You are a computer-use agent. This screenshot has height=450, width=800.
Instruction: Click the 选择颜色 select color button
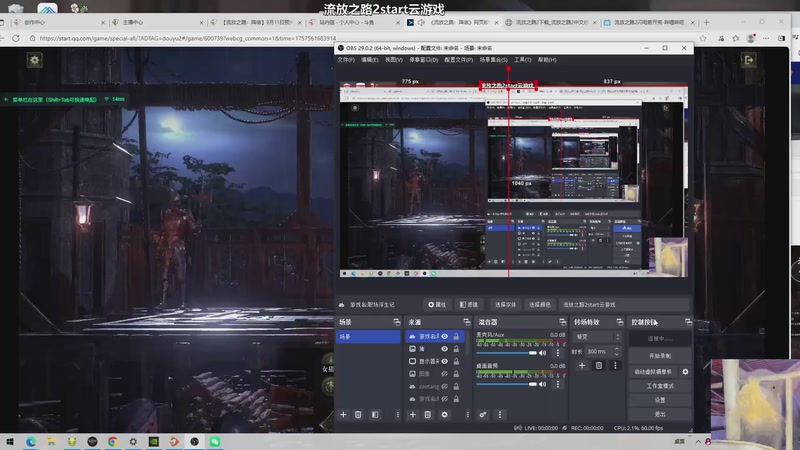(x=539, y=305)
